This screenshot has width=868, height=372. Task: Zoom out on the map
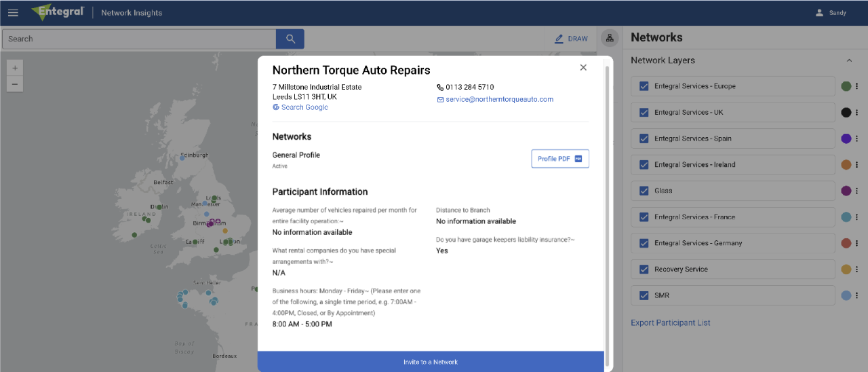[x=15, y=84]
